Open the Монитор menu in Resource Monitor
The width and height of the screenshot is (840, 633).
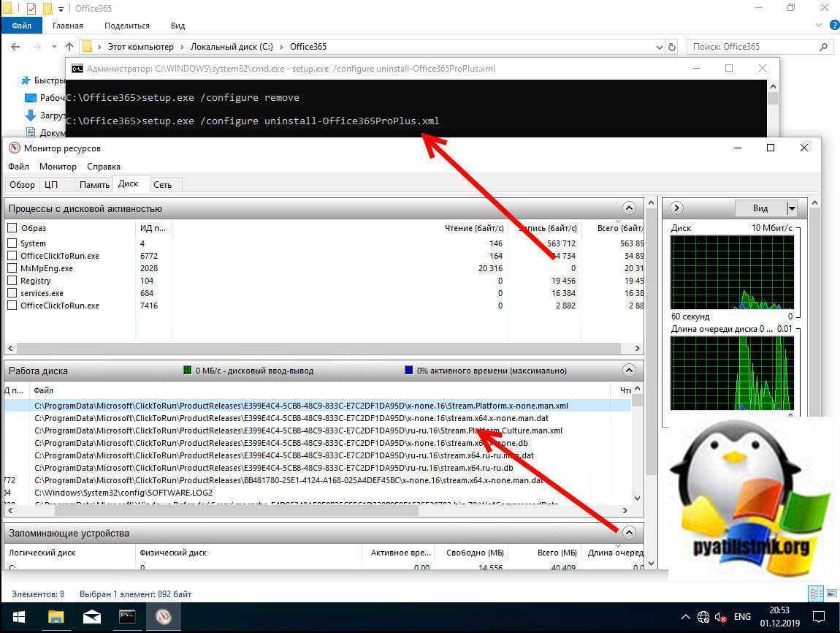tap(58, 166)
